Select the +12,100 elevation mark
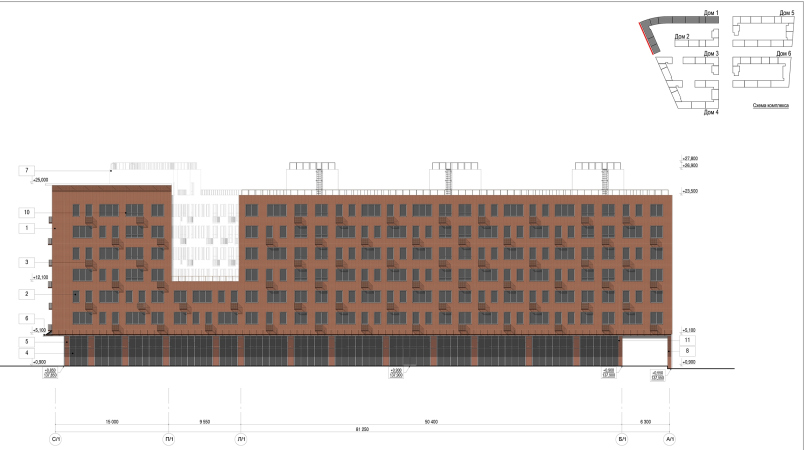Screen dimensions: 805x450 [x=41, y=277]
